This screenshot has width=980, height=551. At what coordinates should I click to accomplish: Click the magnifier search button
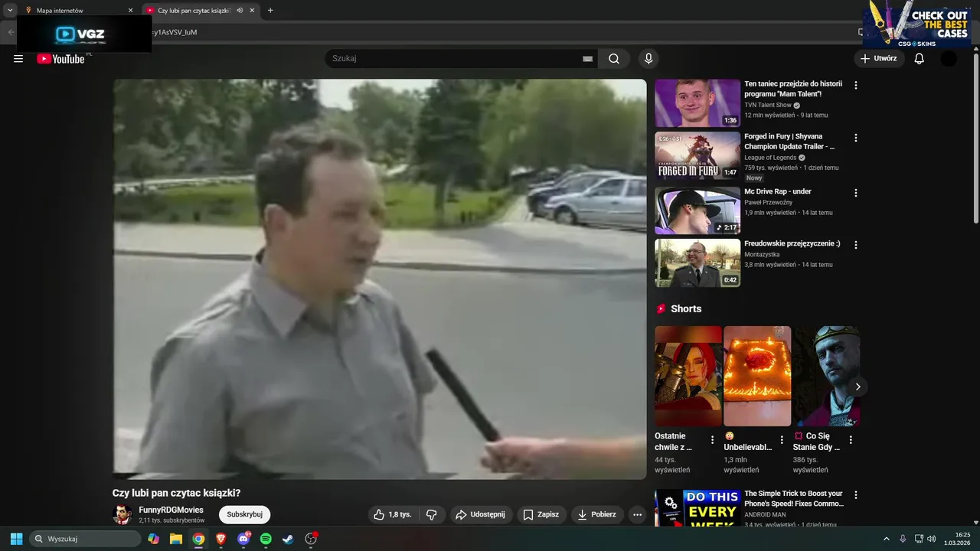(614, 59)
